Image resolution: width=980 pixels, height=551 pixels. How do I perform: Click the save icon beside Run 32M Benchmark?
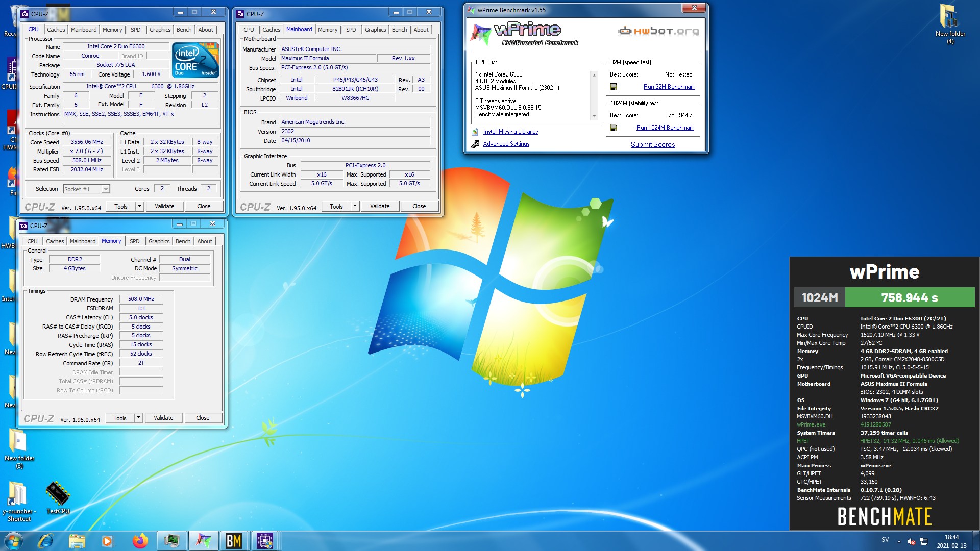tap(614, 87)
